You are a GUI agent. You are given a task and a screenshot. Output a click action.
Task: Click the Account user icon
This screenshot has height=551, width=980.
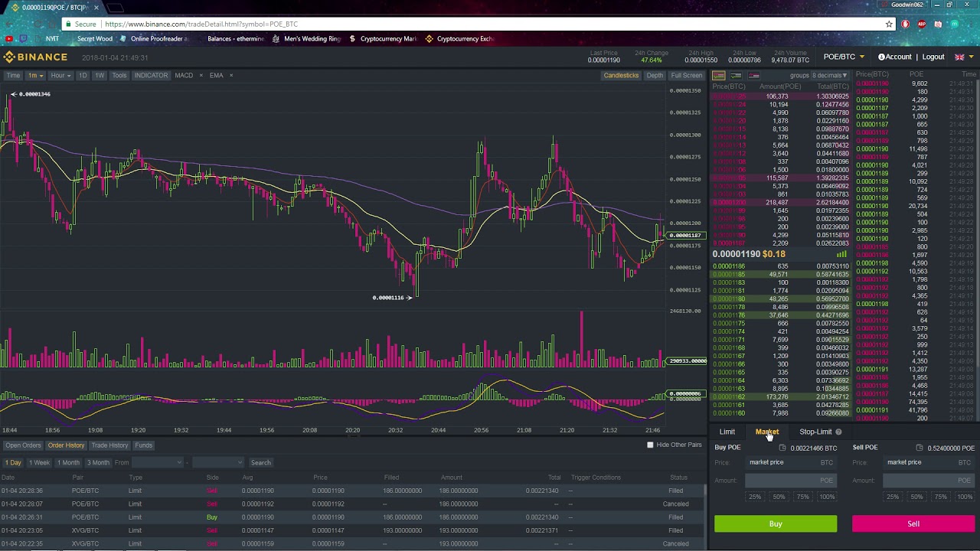point(882,57)
